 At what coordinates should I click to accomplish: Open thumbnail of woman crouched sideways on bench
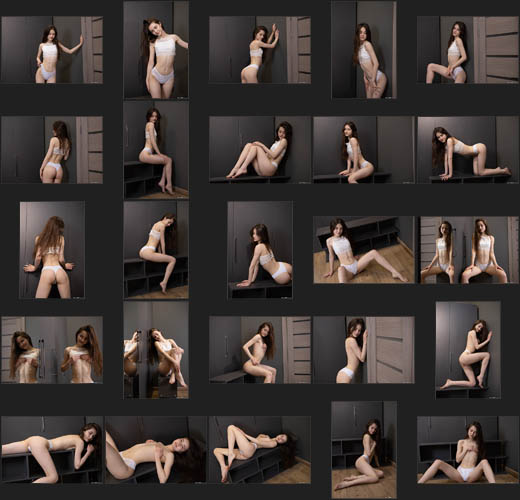coord(364,150)
